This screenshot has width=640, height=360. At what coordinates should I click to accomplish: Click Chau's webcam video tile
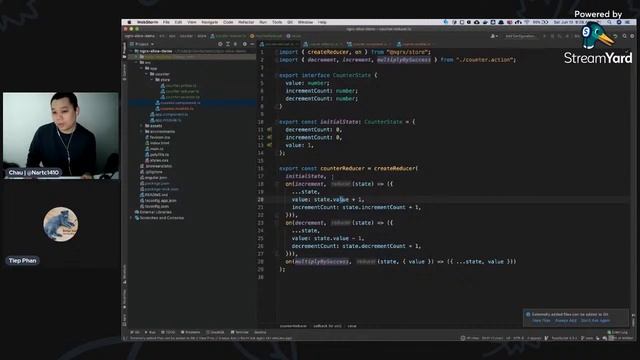tap(61, 136)
